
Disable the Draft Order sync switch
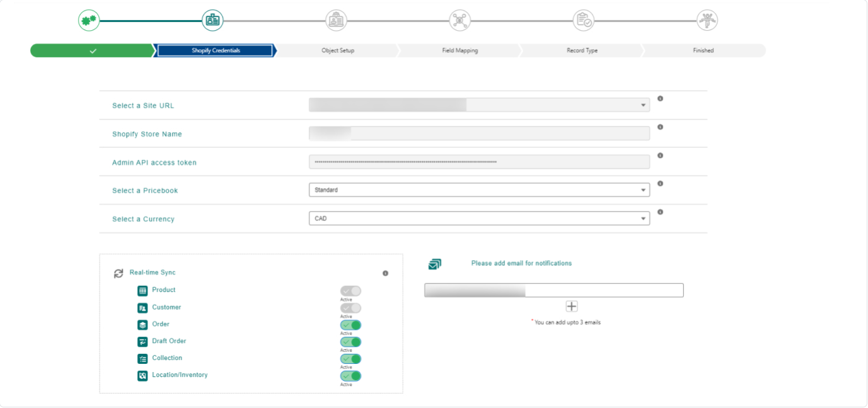click(350, 342)
